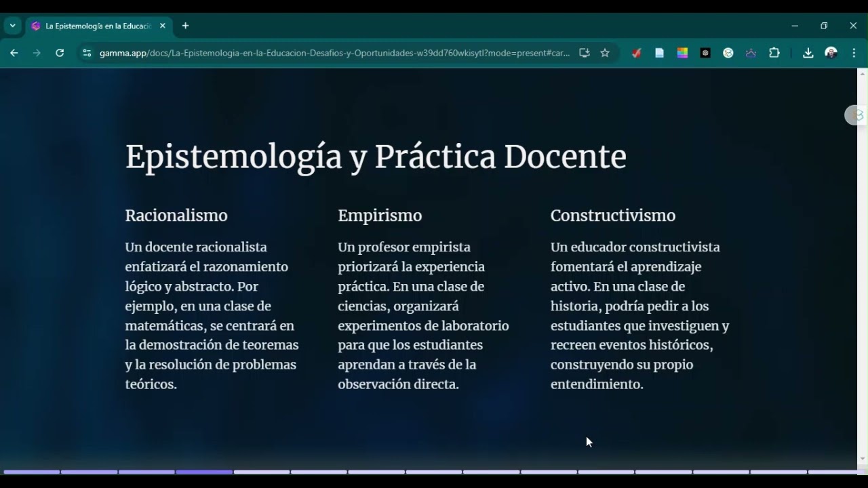Reload the Gamma presentation page

click(x=60, y=53)
